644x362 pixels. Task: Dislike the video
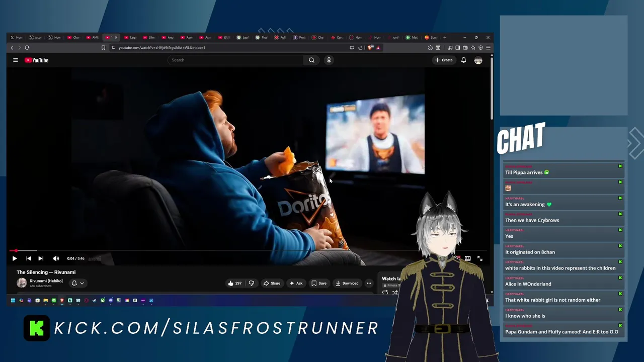[x=252, y=283]
